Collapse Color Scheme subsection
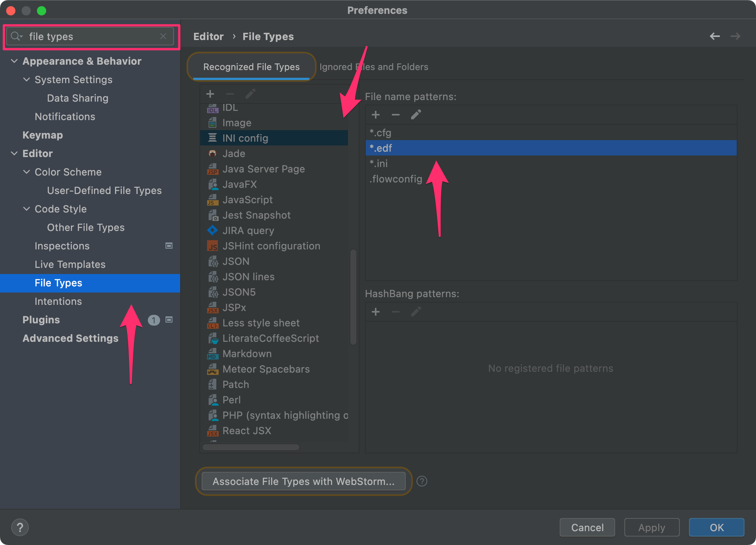Image resolution: width=756 pixels, height=545 pixels. [27, 172]
